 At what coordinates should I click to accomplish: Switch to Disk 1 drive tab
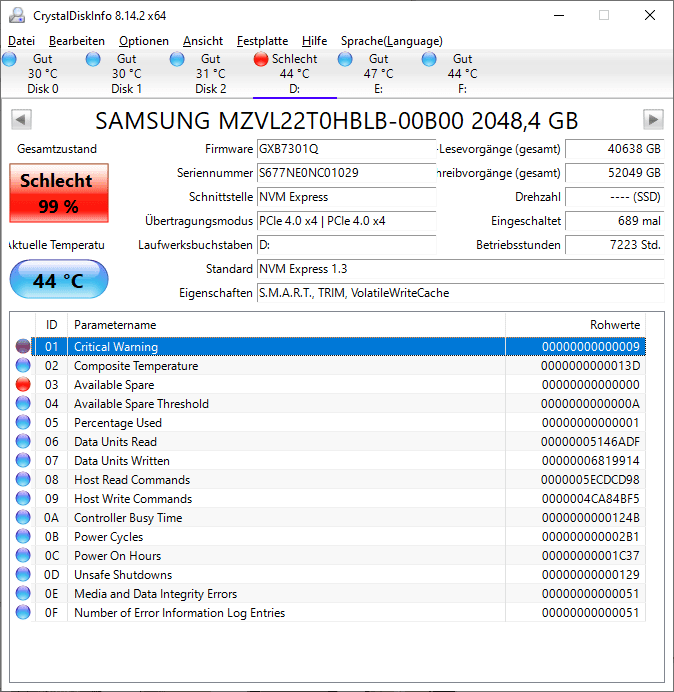127,74
